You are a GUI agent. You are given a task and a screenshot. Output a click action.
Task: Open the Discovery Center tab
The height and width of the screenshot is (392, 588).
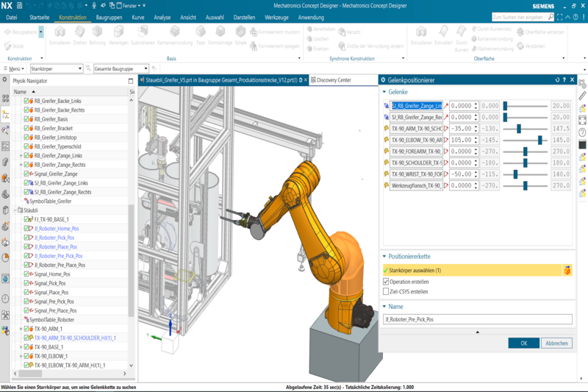[x=334, y=80]
